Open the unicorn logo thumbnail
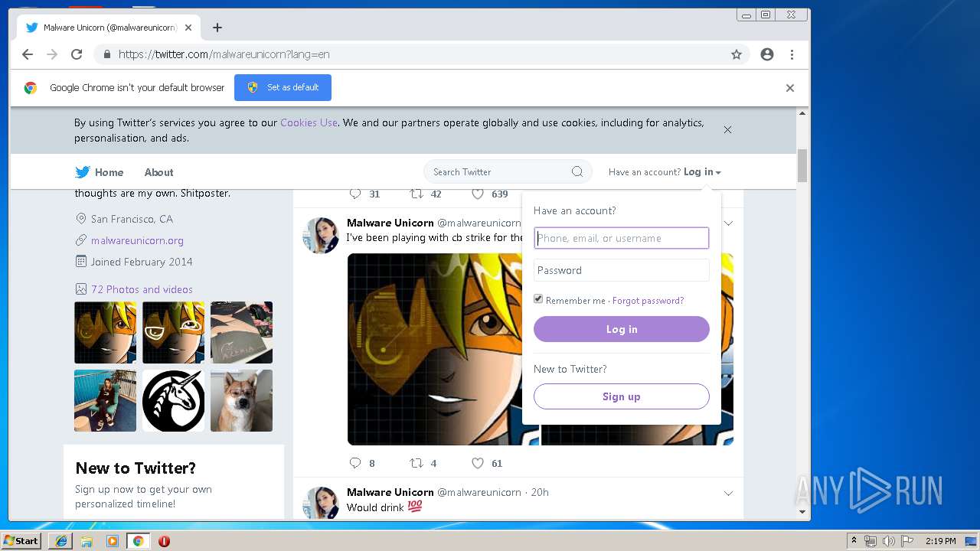980x551 pixels. coord(173,400)
